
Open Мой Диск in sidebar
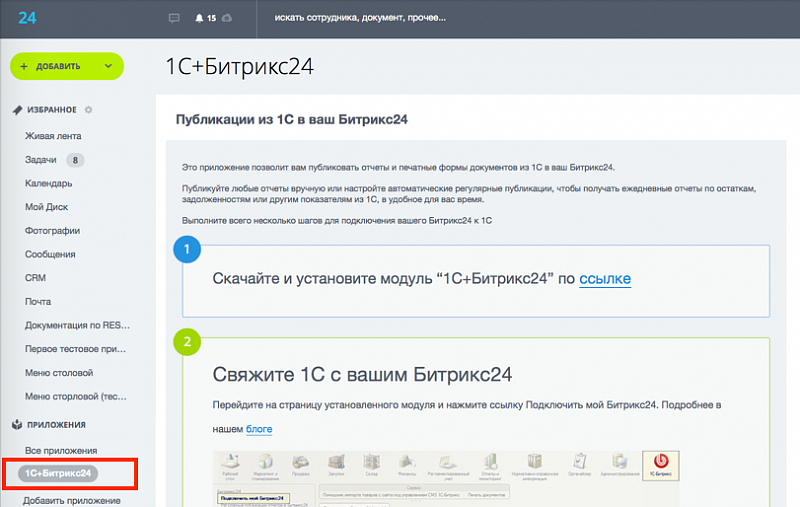pos(46,207)
